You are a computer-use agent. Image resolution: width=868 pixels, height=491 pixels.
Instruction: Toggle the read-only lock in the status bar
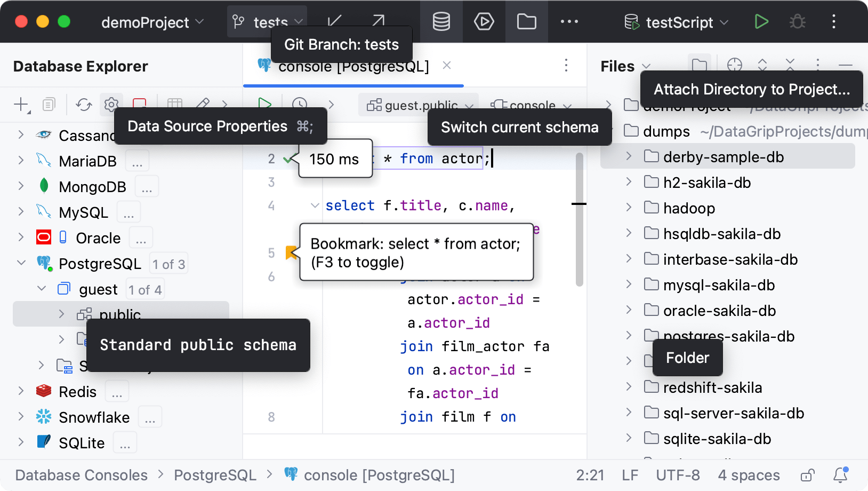[x=808, y=474]
